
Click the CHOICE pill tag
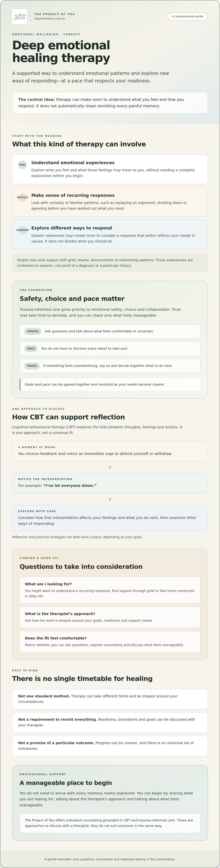tap(33, 331)
